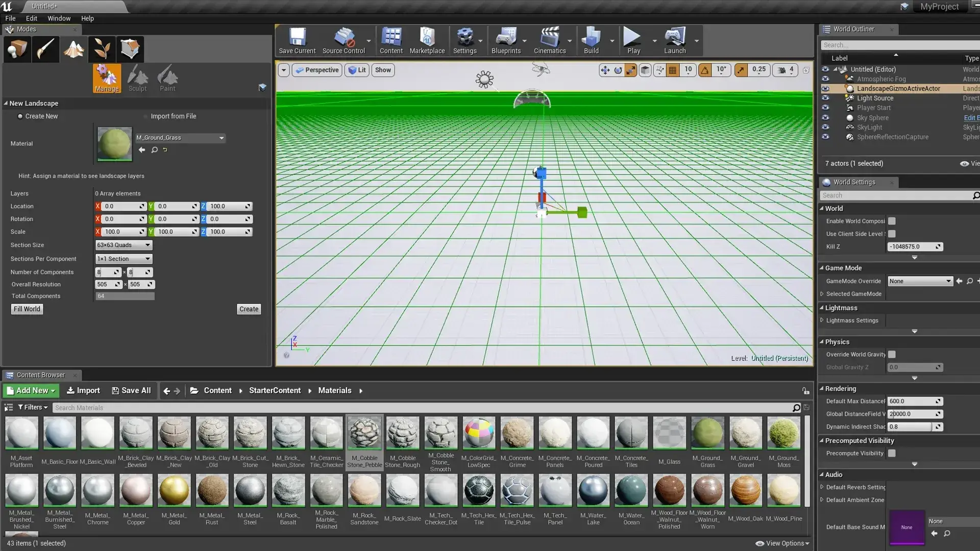Open the Blueprints toolbar button
980x551 pixels.
pos(505,40)
